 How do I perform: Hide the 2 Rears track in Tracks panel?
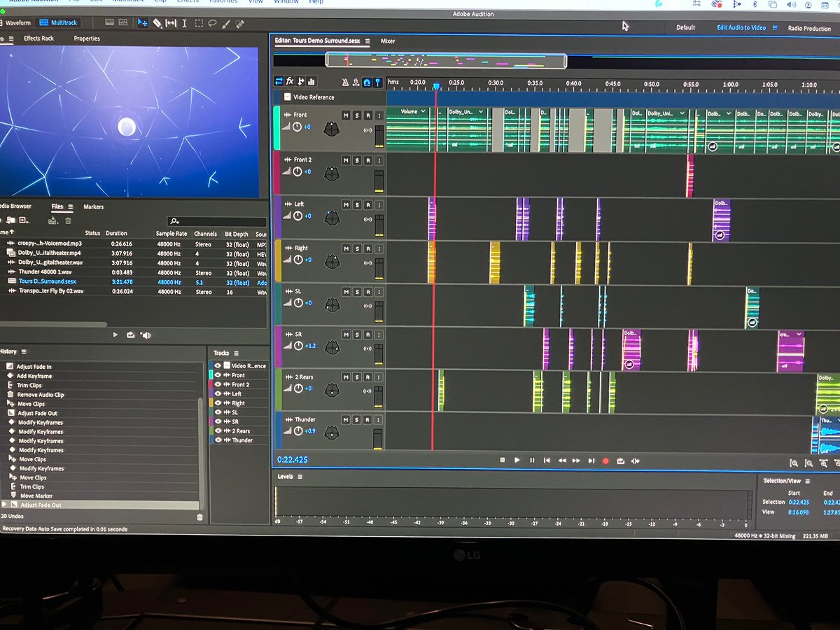[x=218, y=431]
